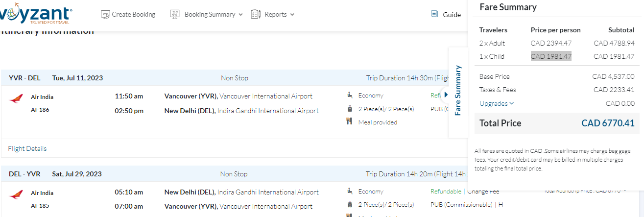This screenshot has width=644, height=217.
Task: Click the highlighted child price CAD 1981.47
Action: pyautogui.click(x=551, y=56)
